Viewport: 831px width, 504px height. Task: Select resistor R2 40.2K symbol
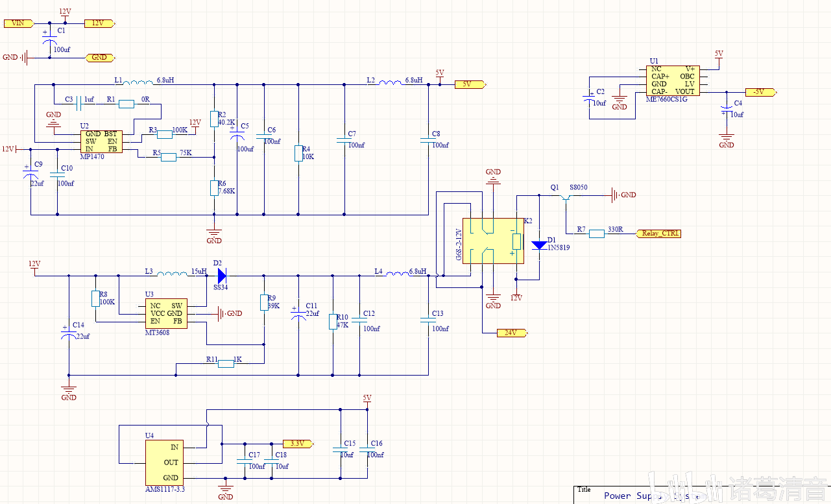click(x=214, y=119)
